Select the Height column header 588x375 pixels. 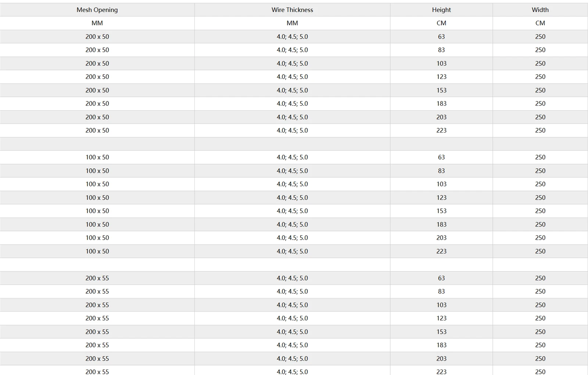(x=441, y=10)
